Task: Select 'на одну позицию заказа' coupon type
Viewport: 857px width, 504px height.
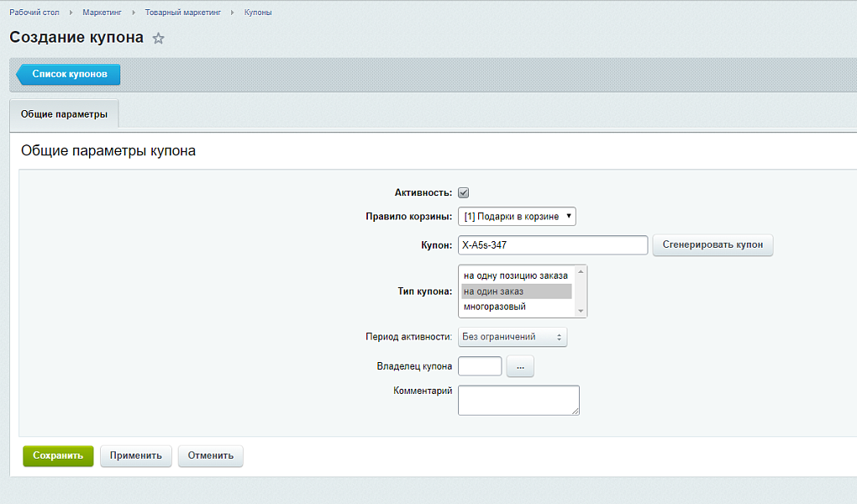Action: pos(516,276)
